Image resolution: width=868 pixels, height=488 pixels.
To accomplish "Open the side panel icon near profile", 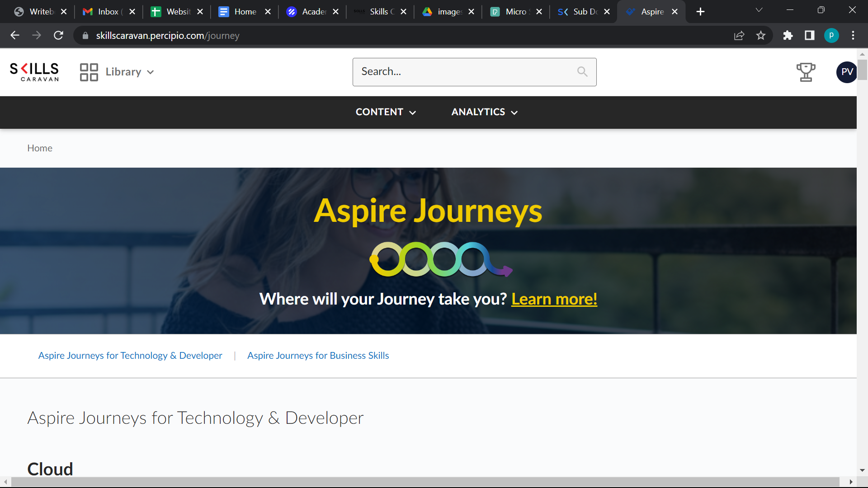I will click(x=809, y=35).
